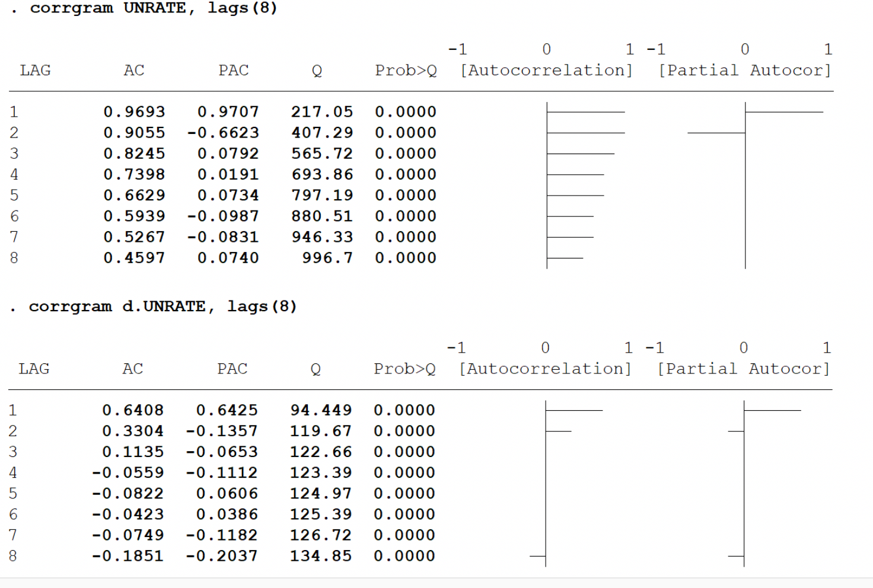Click the AC value 0.6408
The image size is (873, 588).
pos(133,410)
